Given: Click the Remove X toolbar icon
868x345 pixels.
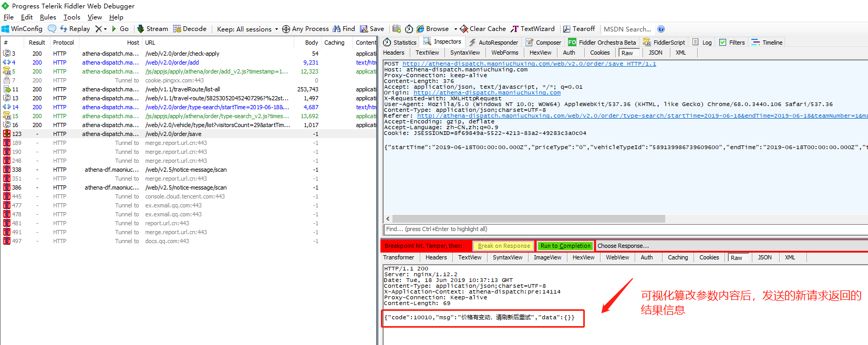Looking at the screenshot, I should (x=98, y=29).
